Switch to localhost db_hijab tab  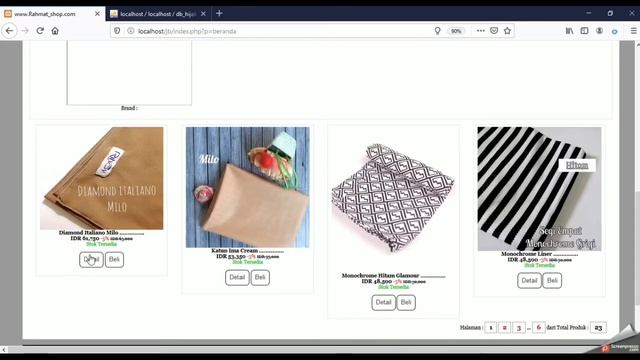point(158,14)
